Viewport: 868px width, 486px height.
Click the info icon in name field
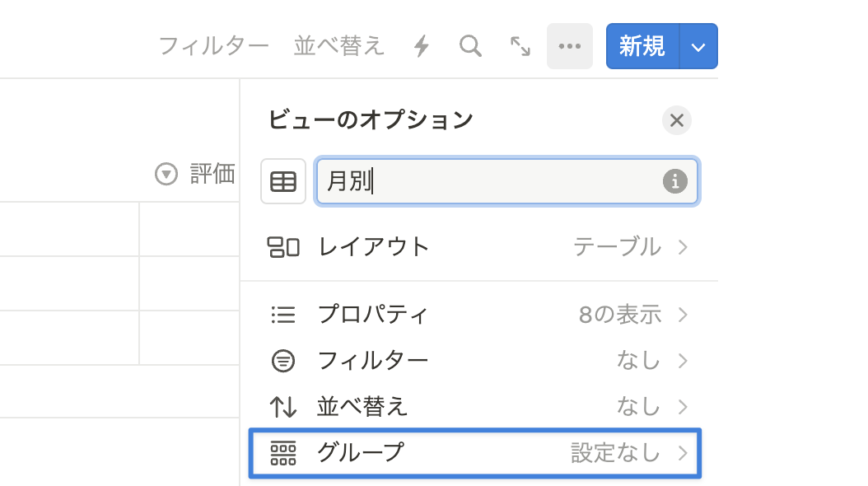coord(674,181)
